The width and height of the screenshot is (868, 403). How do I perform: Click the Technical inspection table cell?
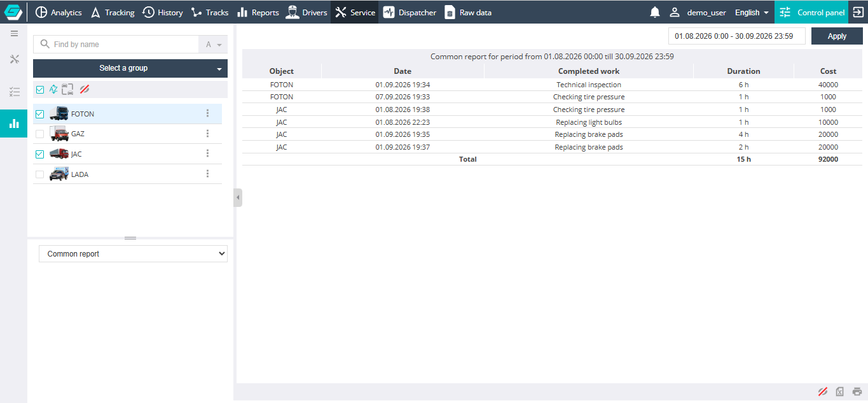[589, 85]
